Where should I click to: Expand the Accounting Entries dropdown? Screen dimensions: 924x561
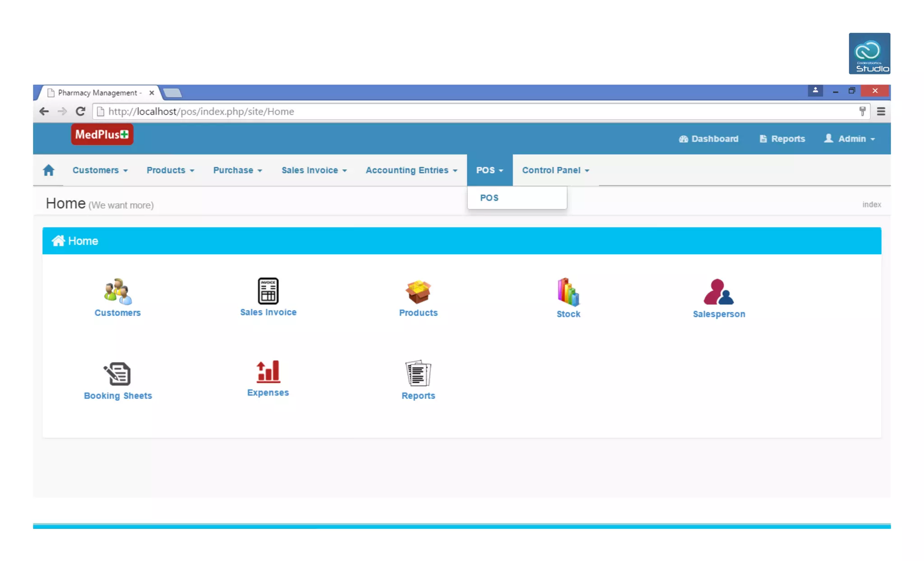click(411, 170)
